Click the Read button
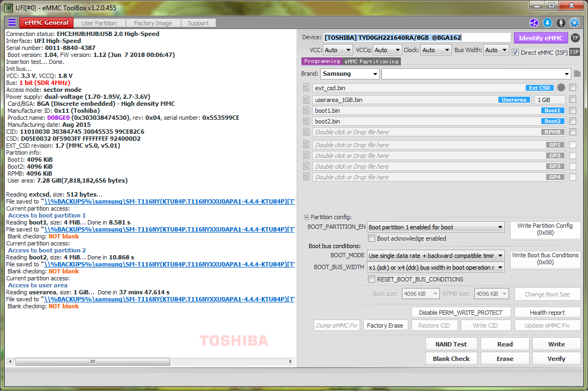The height and width of the screenshot is (391, 588). (x=505, y=344)
